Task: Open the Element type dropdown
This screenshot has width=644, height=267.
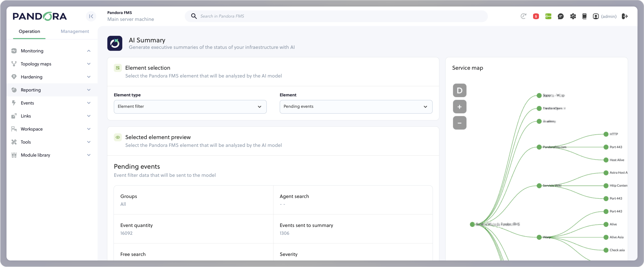Action: click(x=190, y=107)
